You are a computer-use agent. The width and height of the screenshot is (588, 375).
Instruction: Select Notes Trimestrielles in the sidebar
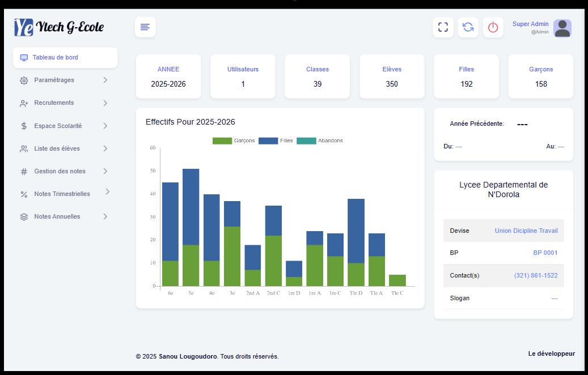[x=62, y=194]
